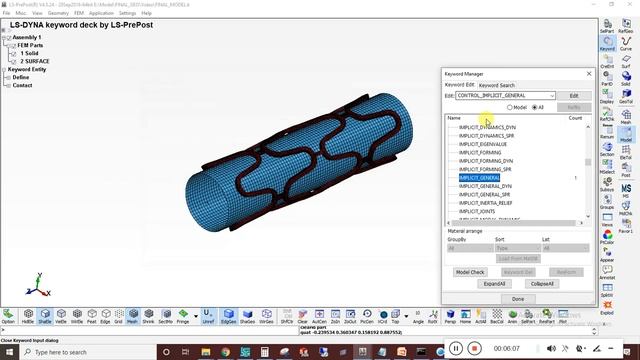
Task: Toggle checkbox for 2 SURFACE part
Action: [14, 62]
